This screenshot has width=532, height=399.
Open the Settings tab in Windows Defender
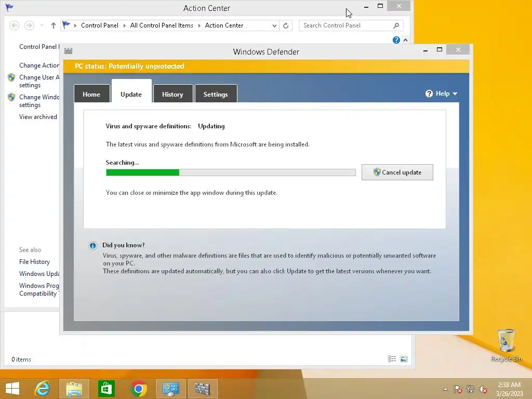pyautogui.click(x=216, y=94)
